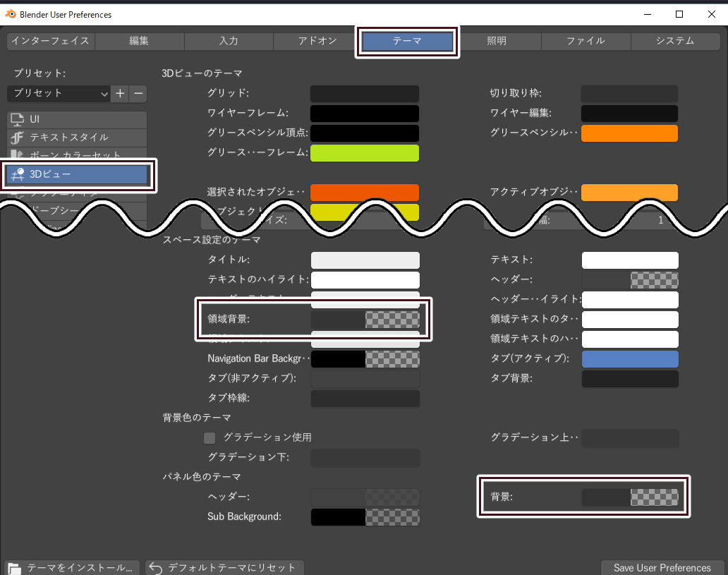This screenshot has width=728, height=575.
Task: Minimize the Blender User Preferences window
Action: click(648, 14)
